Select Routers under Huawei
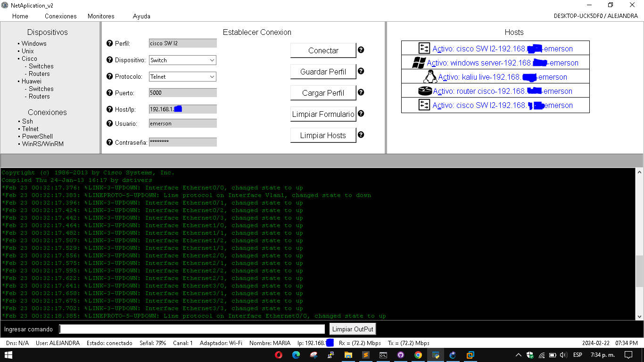This screenshot has height=362, width=644. pos(39,97)
